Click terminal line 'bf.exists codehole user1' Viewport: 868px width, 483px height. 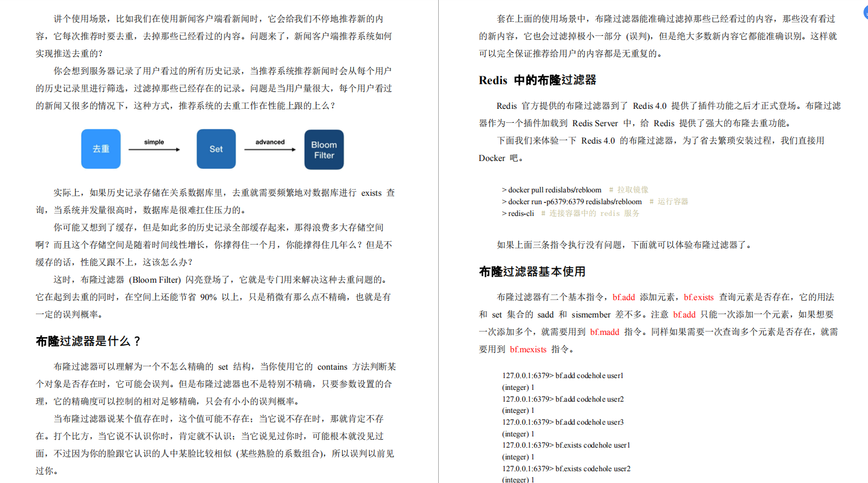(x=566, y=445)
